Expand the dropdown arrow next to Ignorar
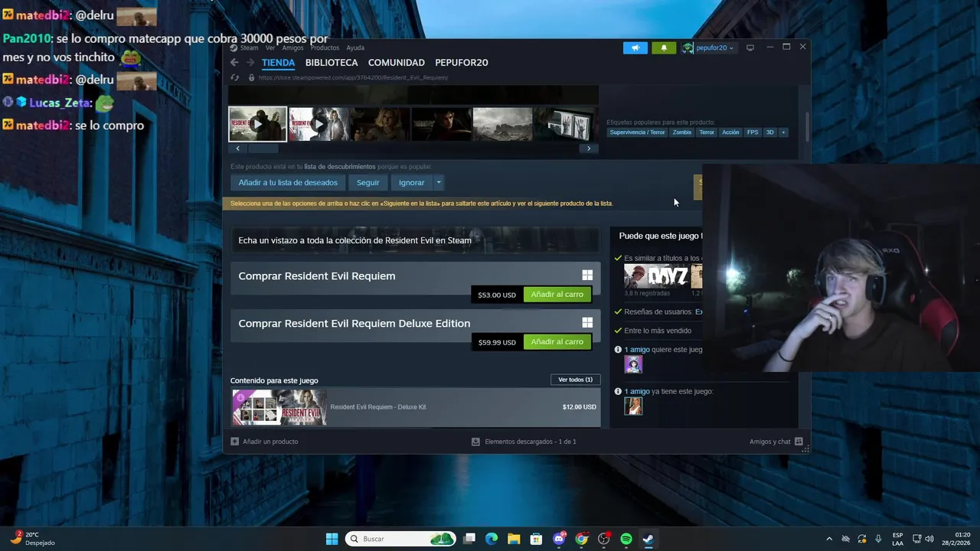This screenshot has width=980, height=551. tap(439, 182)
